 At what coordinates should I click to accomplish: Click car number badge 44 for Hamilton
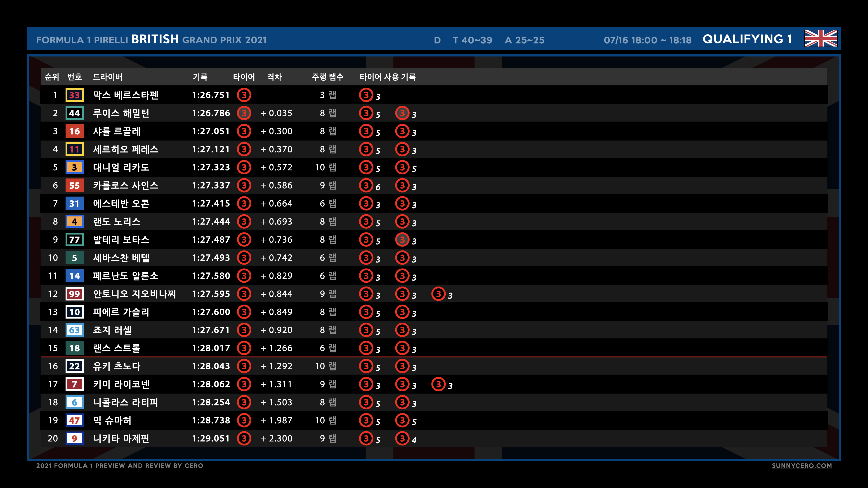point(74,113)
